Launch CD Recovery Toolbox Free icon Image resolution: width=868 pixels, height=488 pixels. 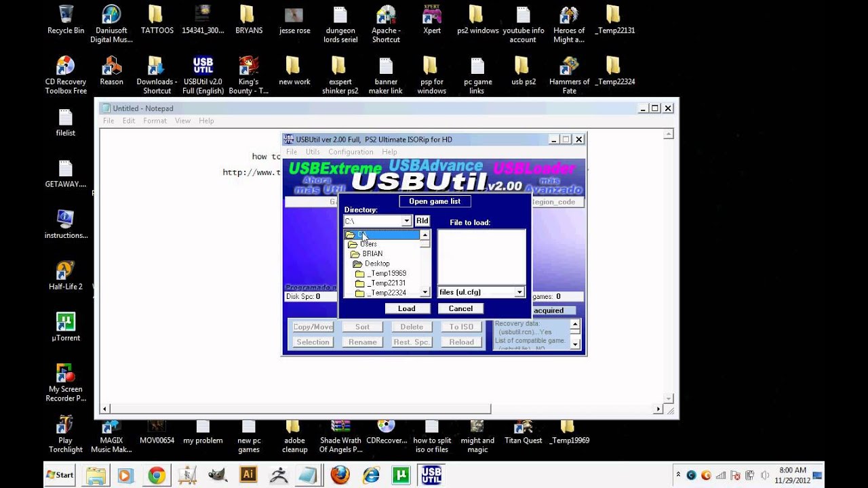[x=66, y=75]
